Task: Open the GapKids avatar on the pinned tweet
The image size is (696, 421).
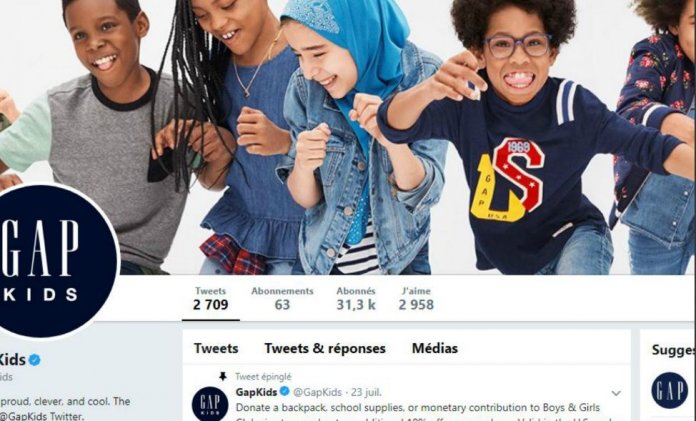Action: tap(210, 404)
